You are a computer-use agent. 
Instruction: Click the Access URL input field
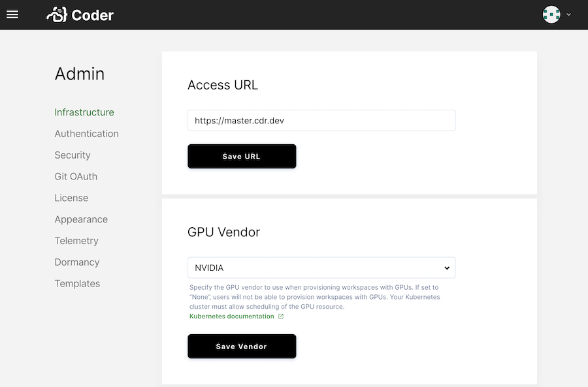click(x=321, y=120)
